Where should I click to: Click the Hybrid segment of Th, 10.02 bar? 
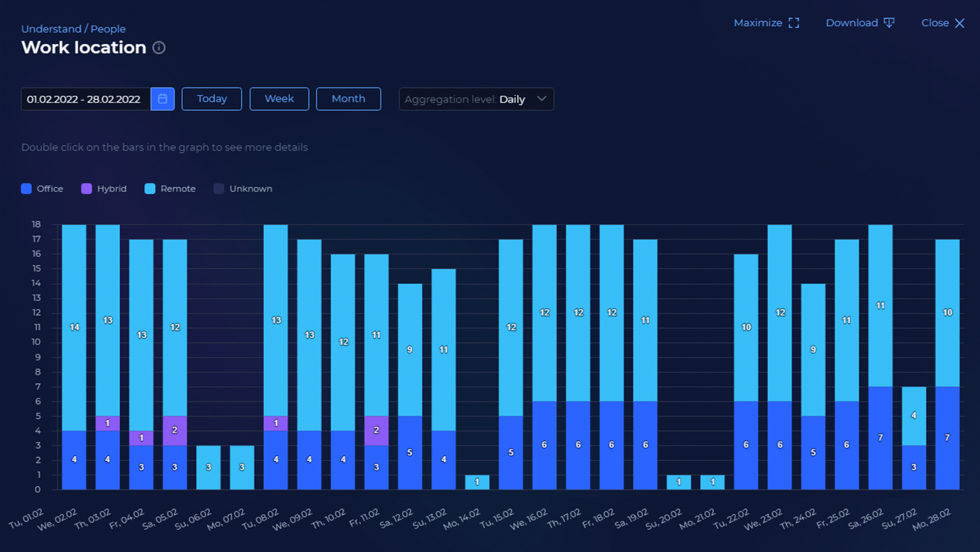(376, 431)
